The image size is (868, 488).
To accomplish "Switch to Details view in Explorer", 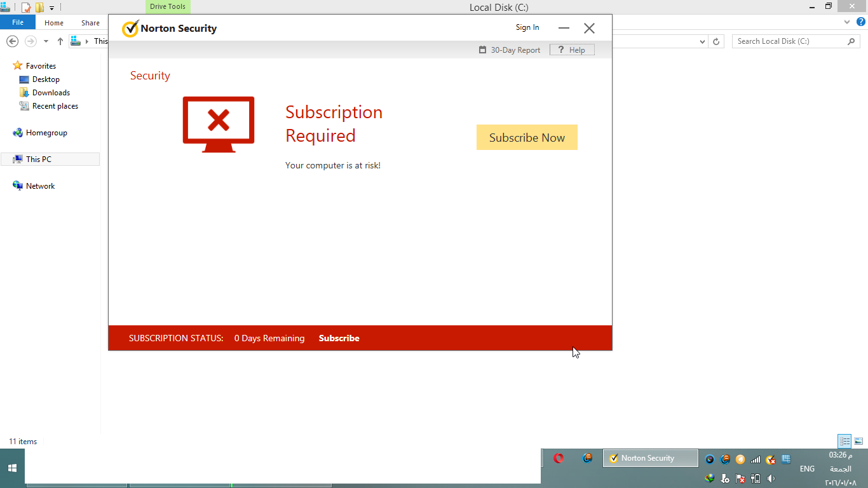I will (x=844, y=441).
